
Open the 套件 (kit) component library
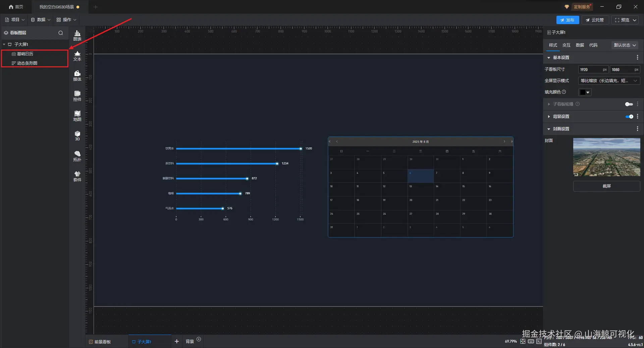pos(77,177)
